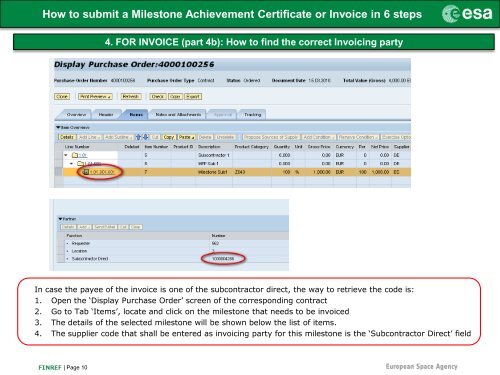Click the milestone item icon in highlighted row
The width and height of the screenshot is (500, 375).
tap(85, 172)
